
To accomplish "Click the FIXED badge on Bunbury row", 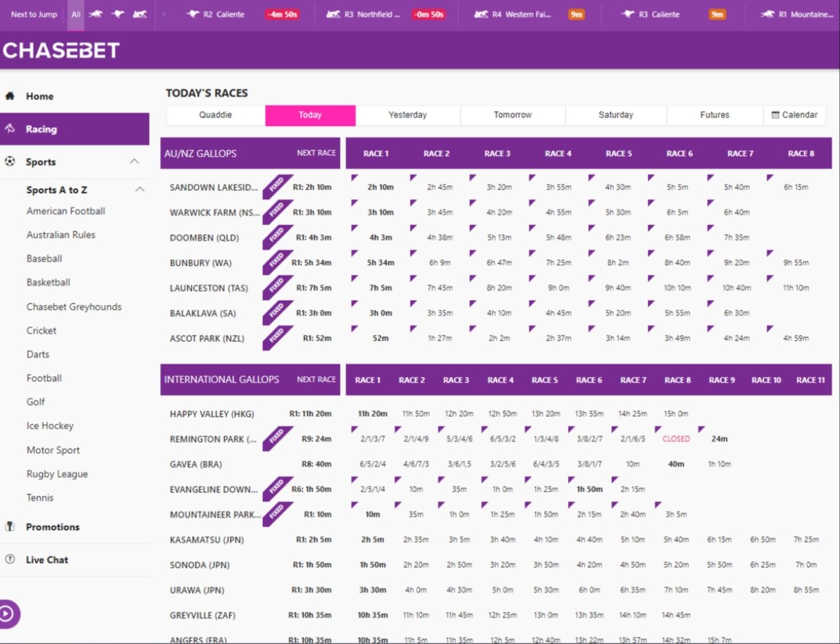I will click(x=277, y=262).
